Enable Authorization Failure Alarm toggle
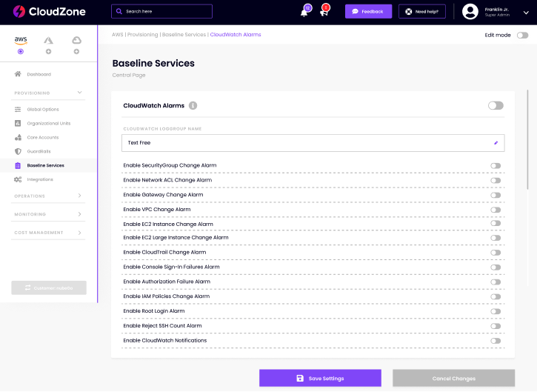Viewport: 537px width, 392px height. pos(496,282)
